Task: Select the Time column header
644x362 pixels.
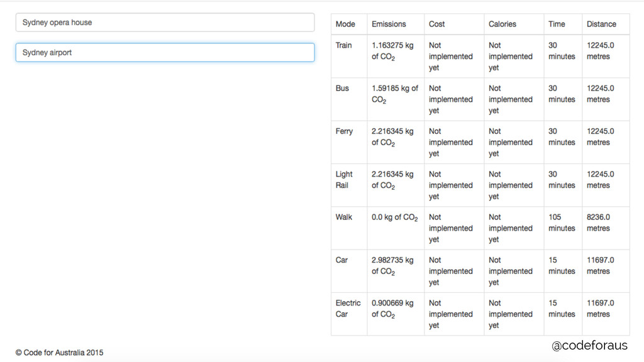Action: 557,24
